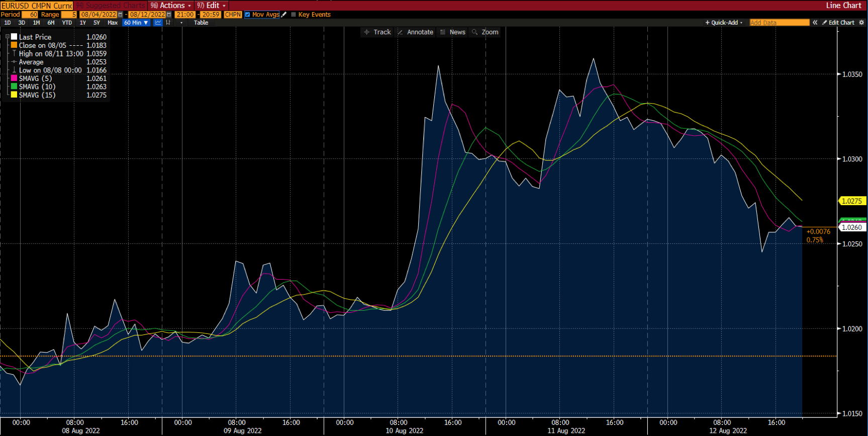Click the double-chevron collapse icon
The image size is (868, 436).
[815, 23]
